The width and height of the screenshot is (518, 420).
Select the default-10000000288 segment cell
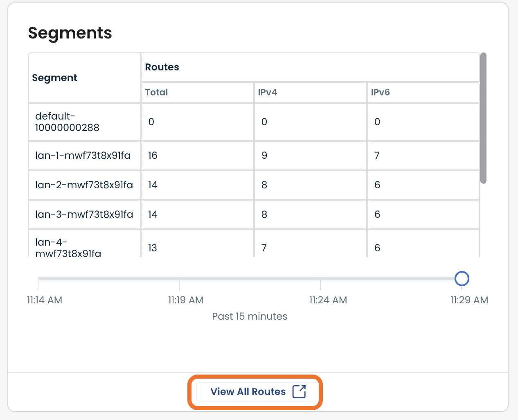coord(84,122)
